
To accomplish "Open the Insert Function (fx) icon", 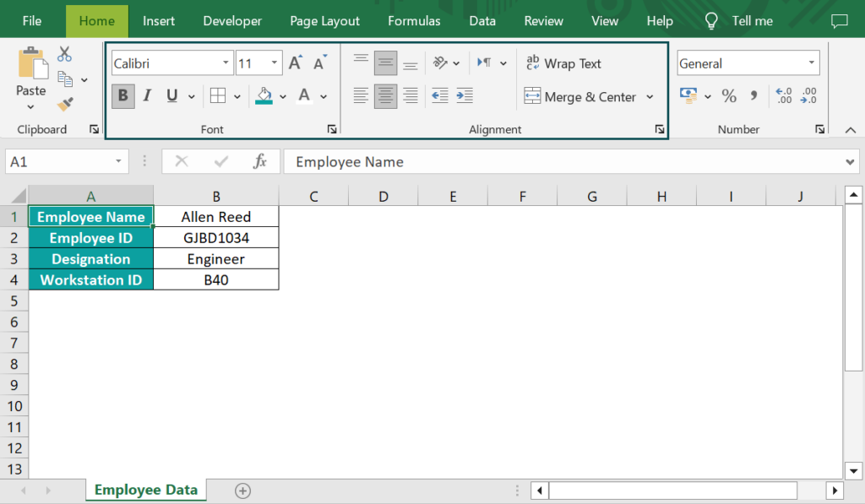I will (262, 161).
